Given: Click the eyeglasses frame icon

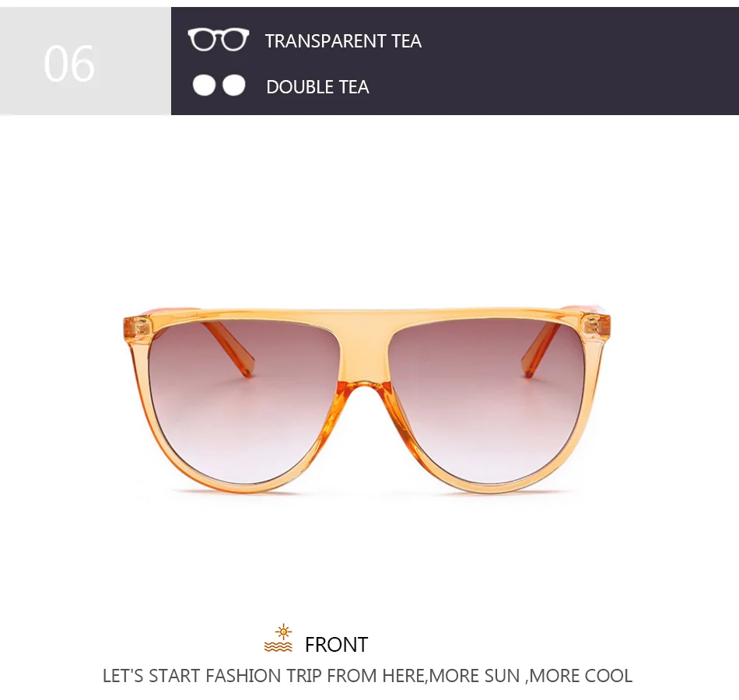Looking at the screenshot, I should pos(219,40).
